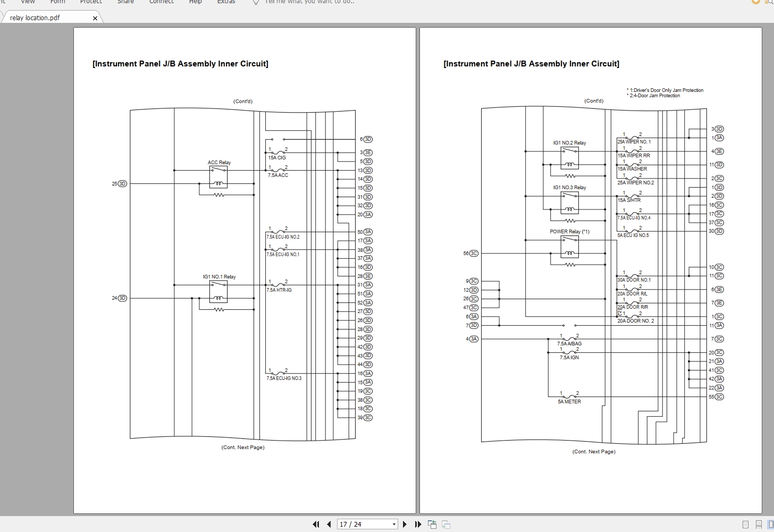Open the Connect menu
Viewport: 774px width, 532px height.
point(162,2)
